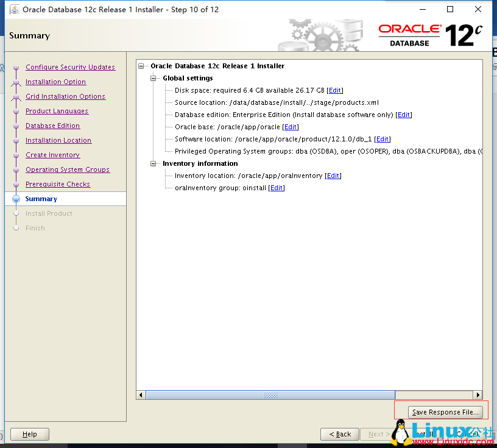Collapse the Inventory information section

coord(153,163)
